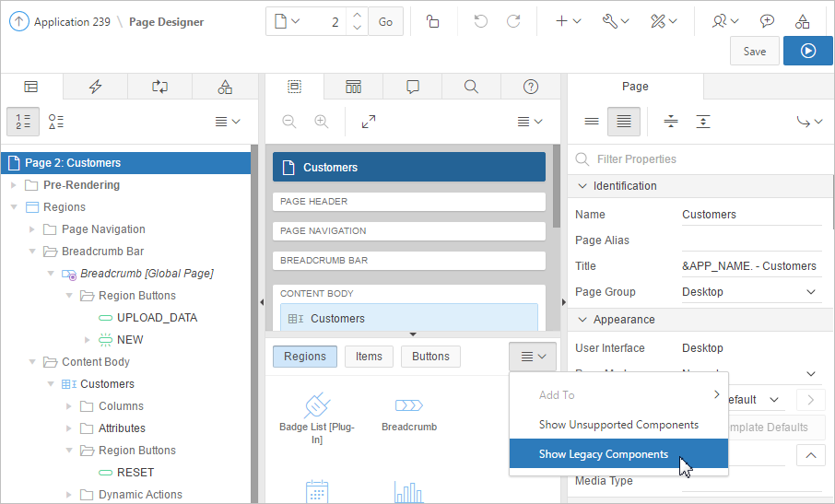Expand the Pre-Rendering tree node
The height and width of the screenshot is (504, 835).
pyautogui.click(x=14, y=185)
